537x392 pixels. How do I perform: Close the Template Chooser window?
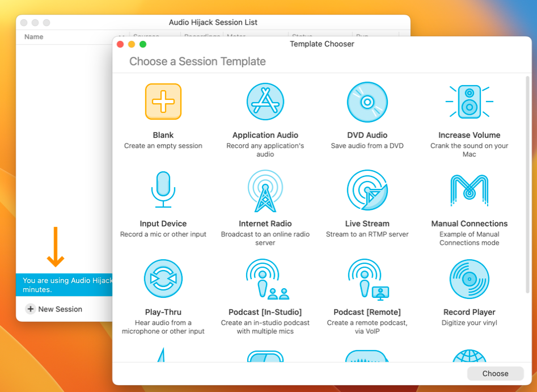[120, 44]
